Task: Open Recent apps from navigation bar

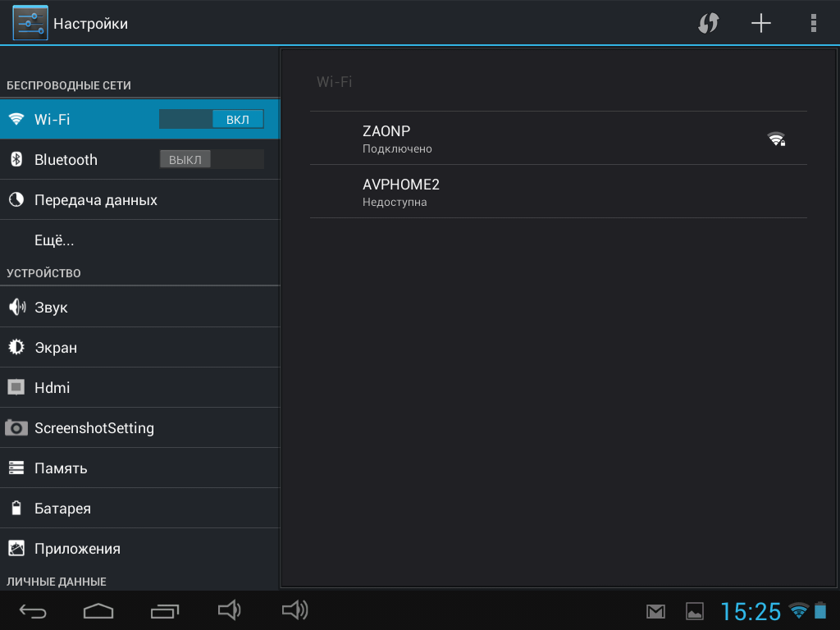Action: 164,610
